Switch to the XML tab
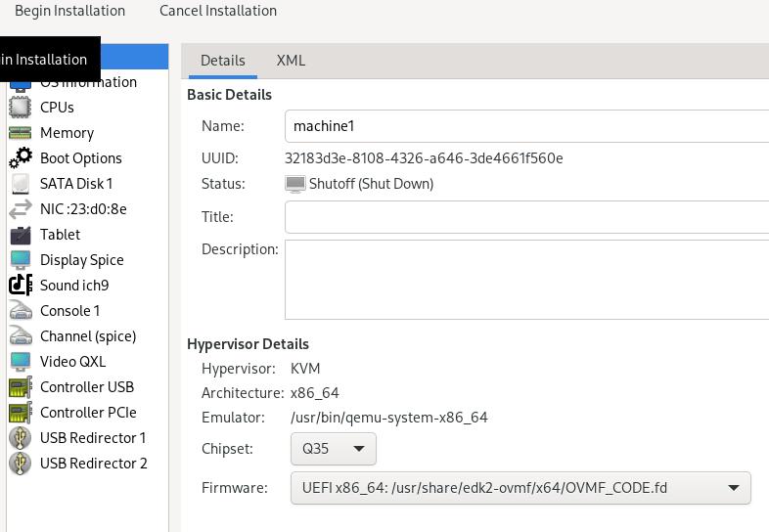The height and width of the screenshot is (532, 769). [x=291, y=61]
